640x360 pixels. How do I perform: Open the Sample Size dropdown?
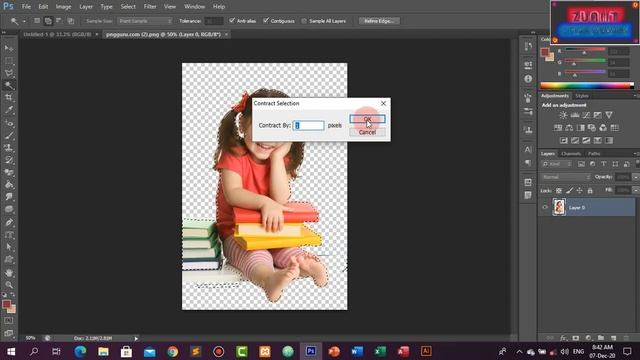click(x=145, y=21)
